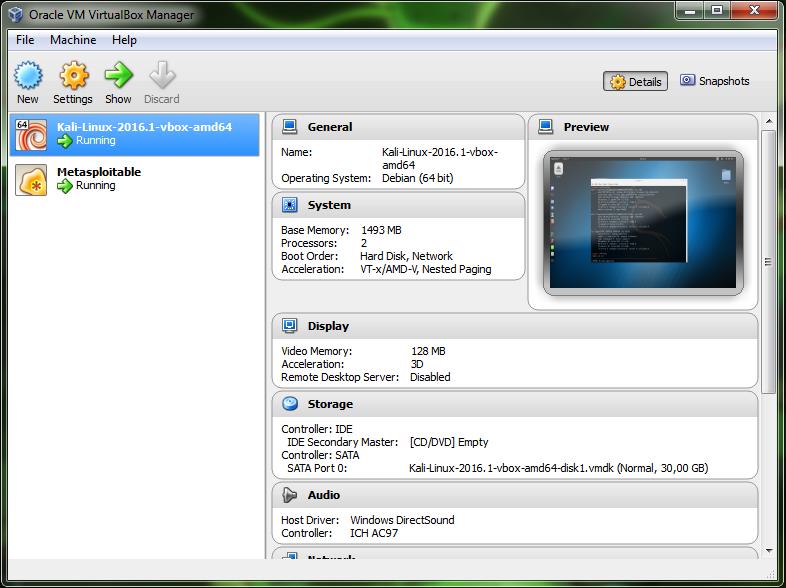The image size is (786, 588).
Task: Click the Metasploitable VM icon
Action: click(31, 180)
